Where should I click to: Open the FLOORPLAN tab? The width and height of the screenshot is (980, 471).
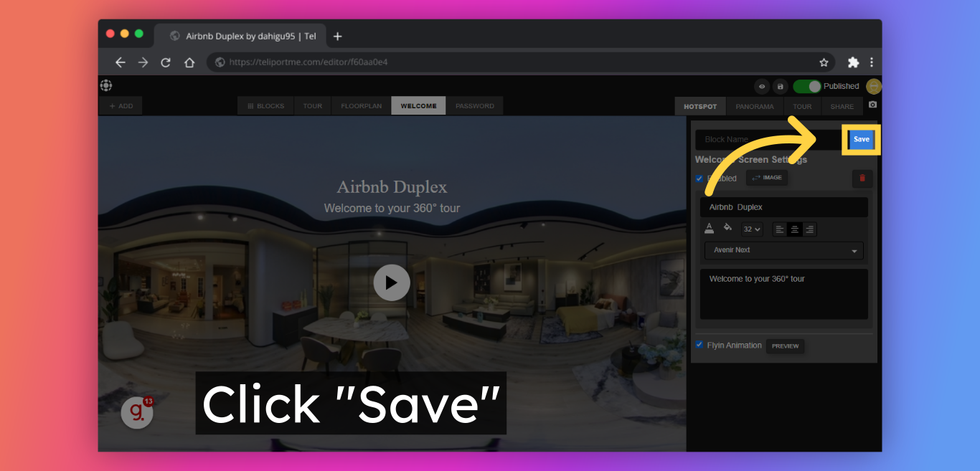[x=361, y=106]
